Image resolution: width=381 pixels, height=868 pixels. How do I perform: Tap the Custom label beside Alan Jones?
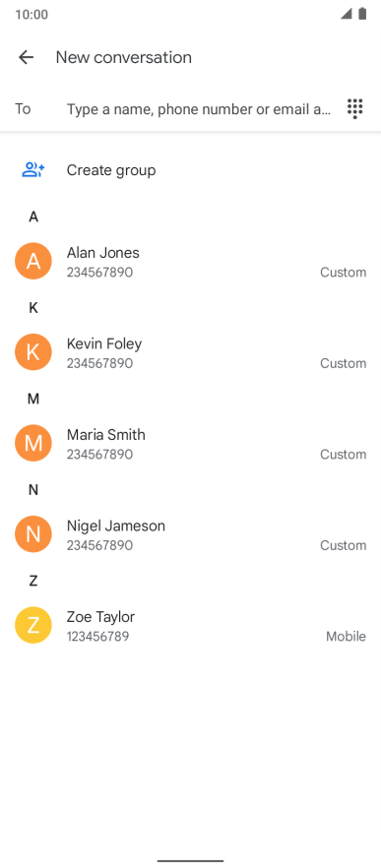[x=343, y=272]
